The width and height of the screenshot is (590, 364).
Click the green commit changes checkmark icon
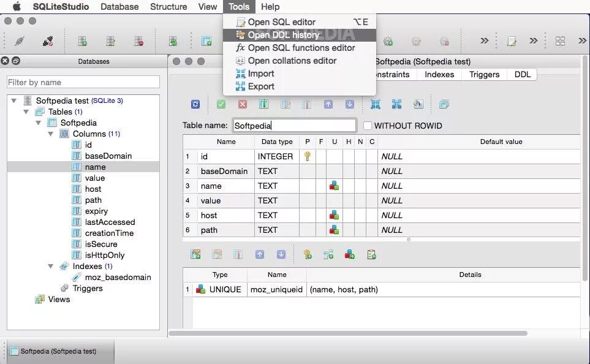pyautogui.click(x=221, y=104)
